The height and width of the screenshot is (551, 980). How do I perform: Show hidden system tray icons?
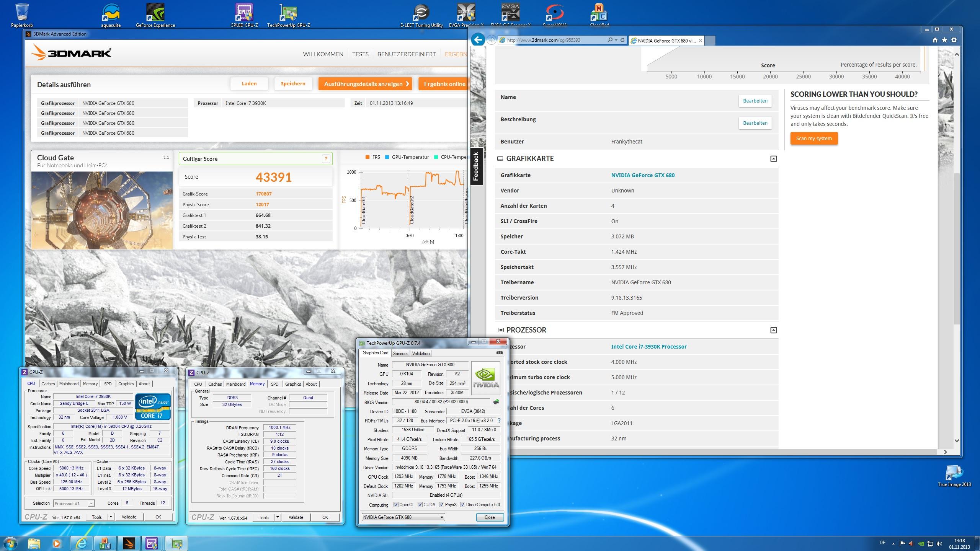(x=893, y=543)
